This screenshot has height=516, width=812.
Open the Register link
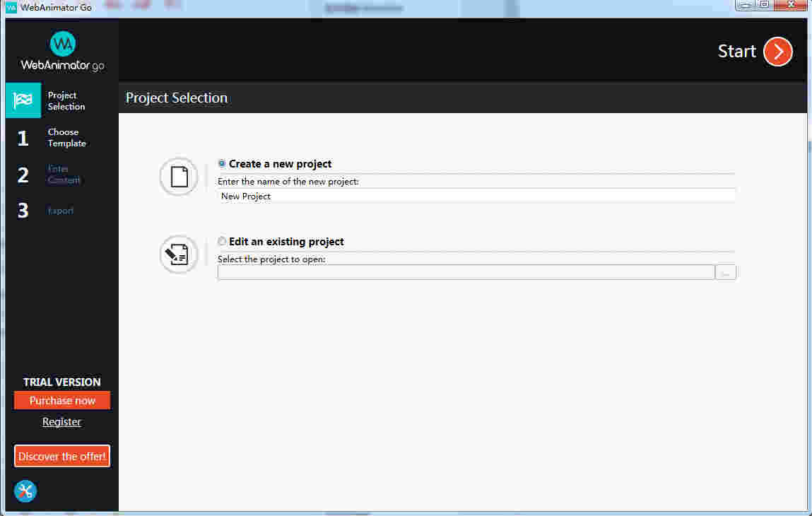coord(61,421)
